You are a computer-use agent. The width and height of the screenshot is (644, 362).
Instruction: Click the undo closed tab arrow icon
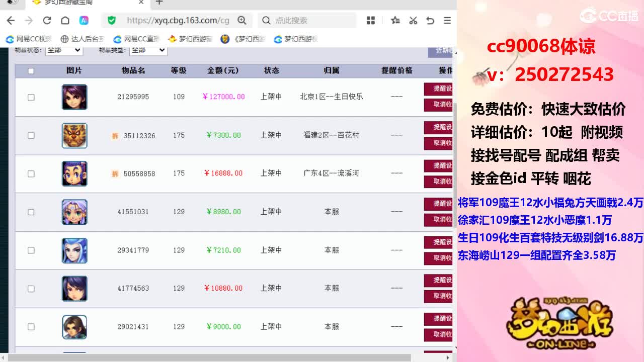click(430, 21)
